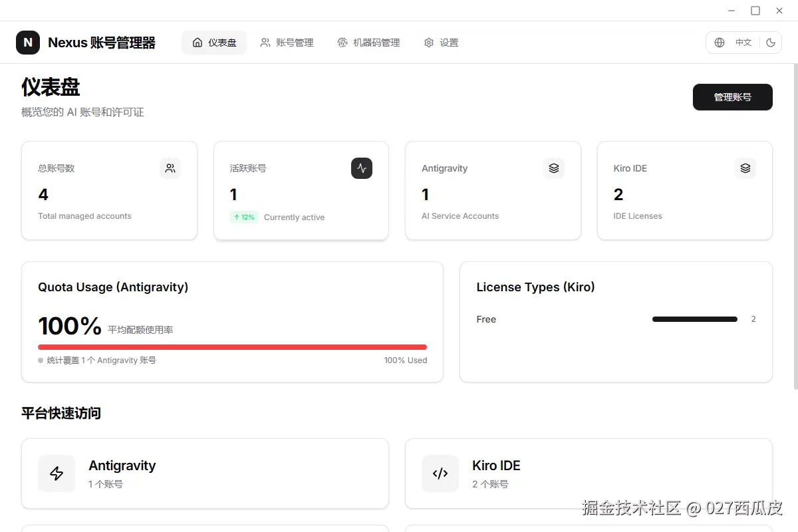The image size is (798, 532).
Task: Click the activity pulse icon on 活跃账号 card
Action: click(x=361, y=168)
